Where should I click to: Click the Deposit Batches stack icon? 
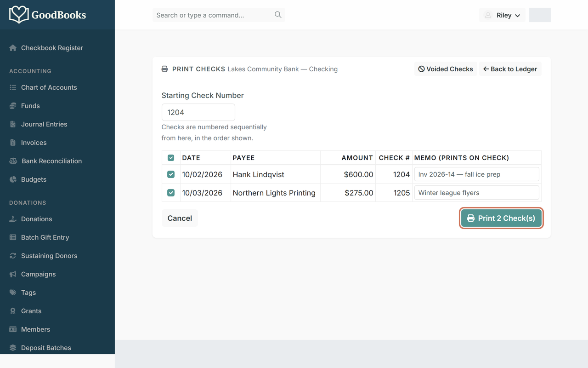pos(13,348)
